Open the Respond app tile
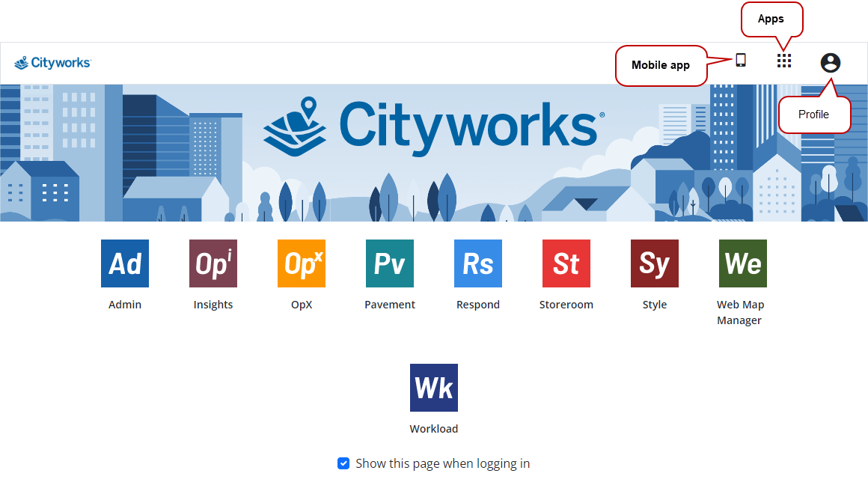868x500 pixels. click(478, 263)
